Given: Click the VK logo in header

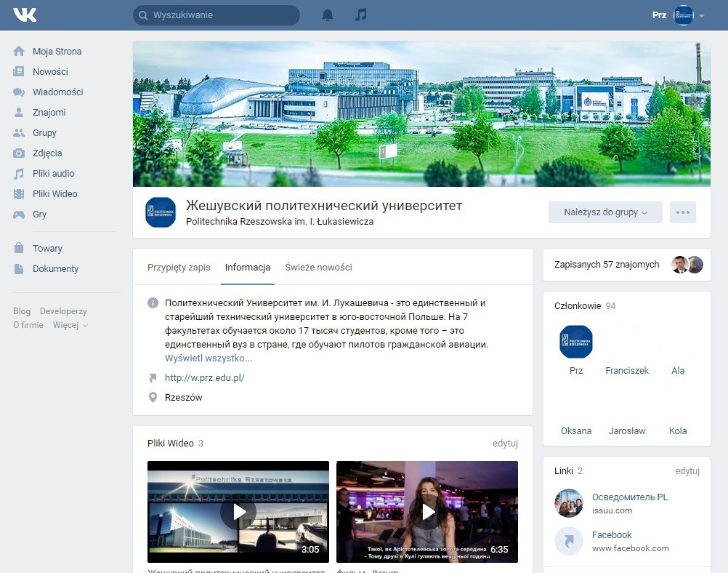Looking at the screenshot, I should [x=25, y=15].
